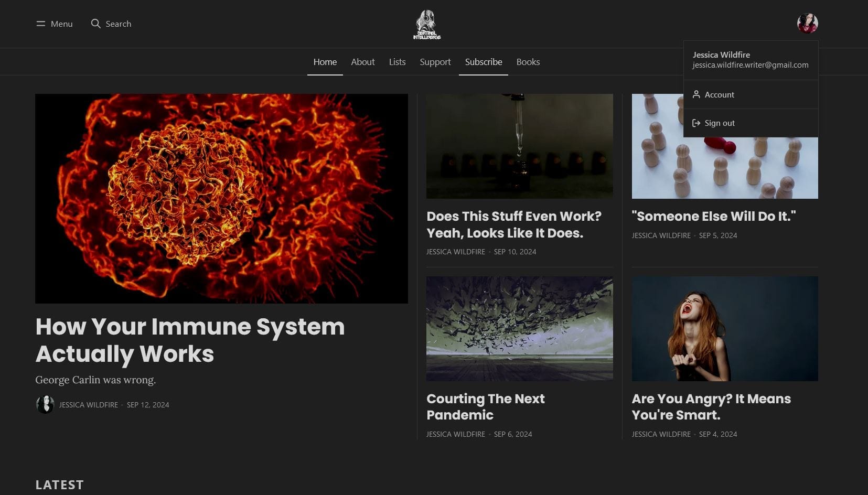
Task: Click author avatar next to Jessica Wildfire
Action: [45, 404]
